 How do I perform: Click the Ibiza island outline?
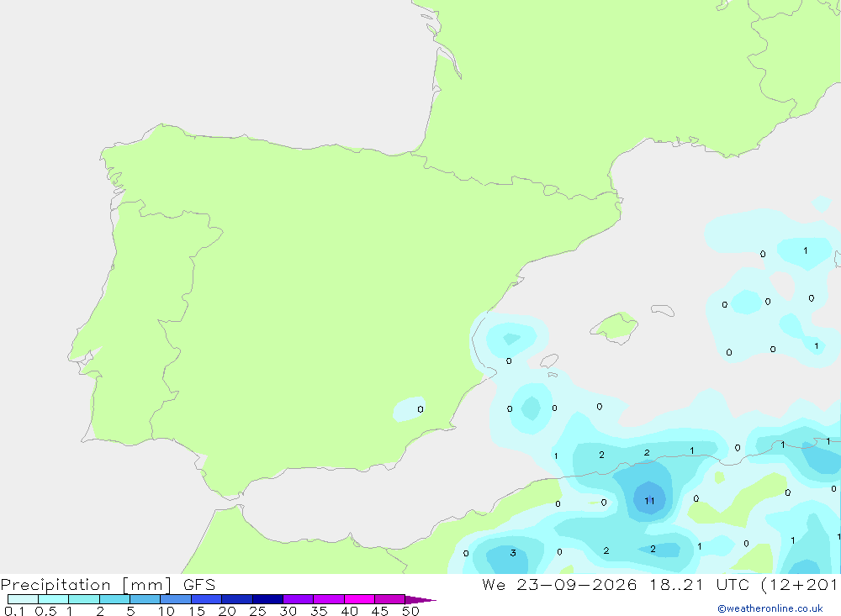549,361
